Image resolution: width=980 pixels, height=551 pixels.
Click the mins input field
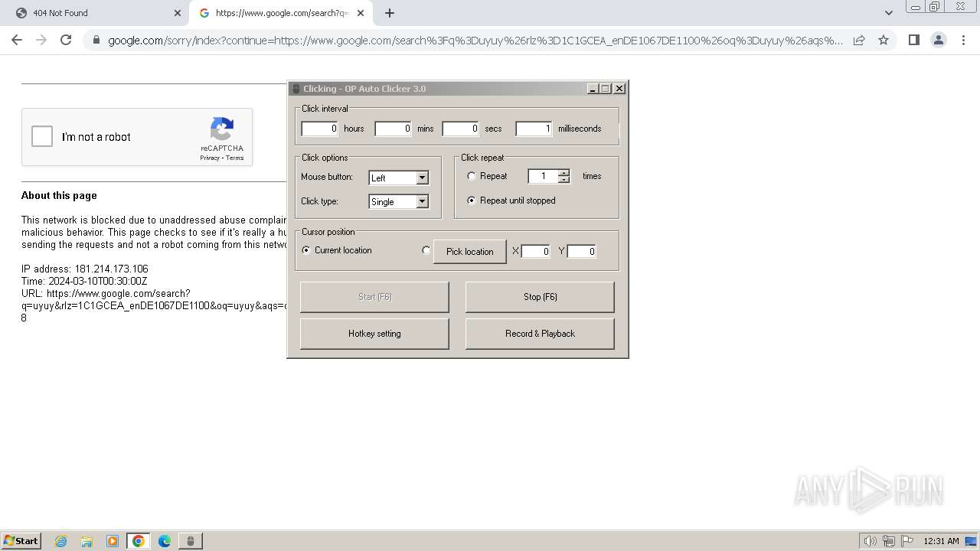[x=394, y=129]
